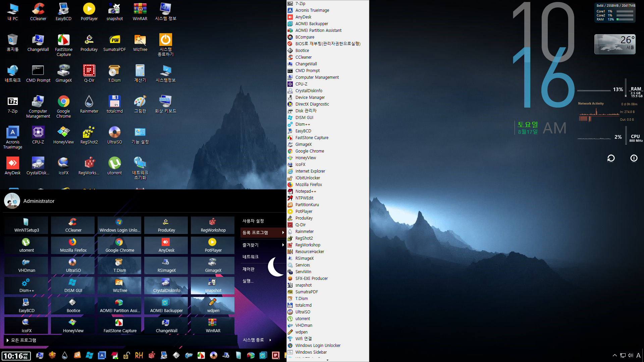Open 사용자 설정 in the start menu

pos(253,221)
